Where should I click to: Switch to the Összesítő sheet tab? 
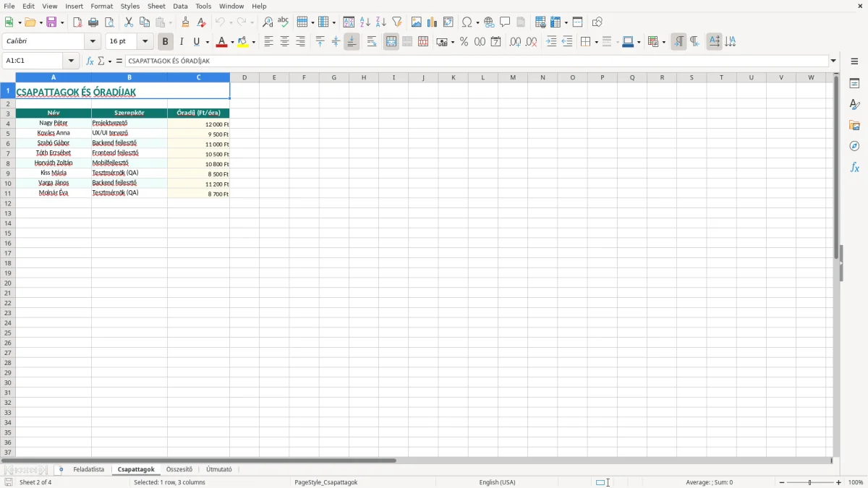coord(179,470)
